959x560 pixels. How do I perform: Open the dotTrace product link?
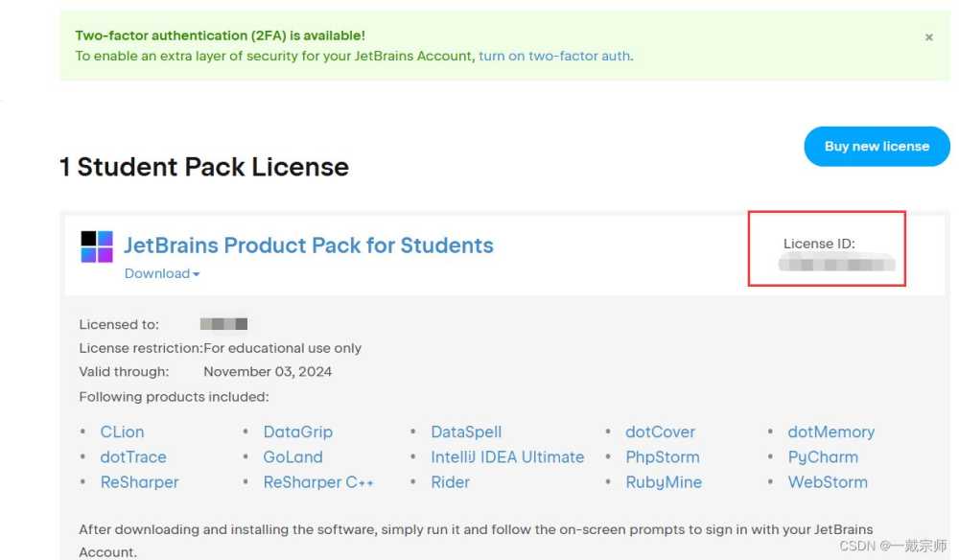(133, 457)
